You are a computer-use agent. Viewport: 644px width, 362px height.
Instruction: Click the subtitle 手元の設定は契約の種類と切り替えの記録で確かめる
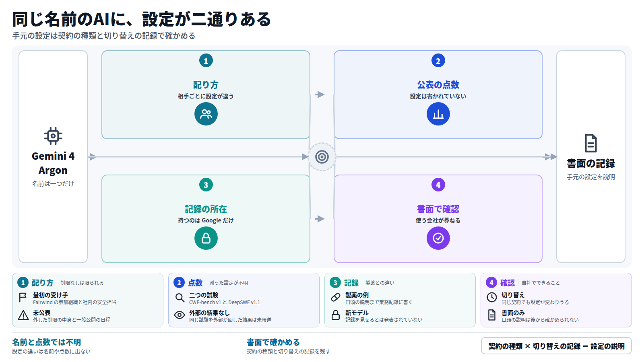pyautogui.click(x=104, y=36)
